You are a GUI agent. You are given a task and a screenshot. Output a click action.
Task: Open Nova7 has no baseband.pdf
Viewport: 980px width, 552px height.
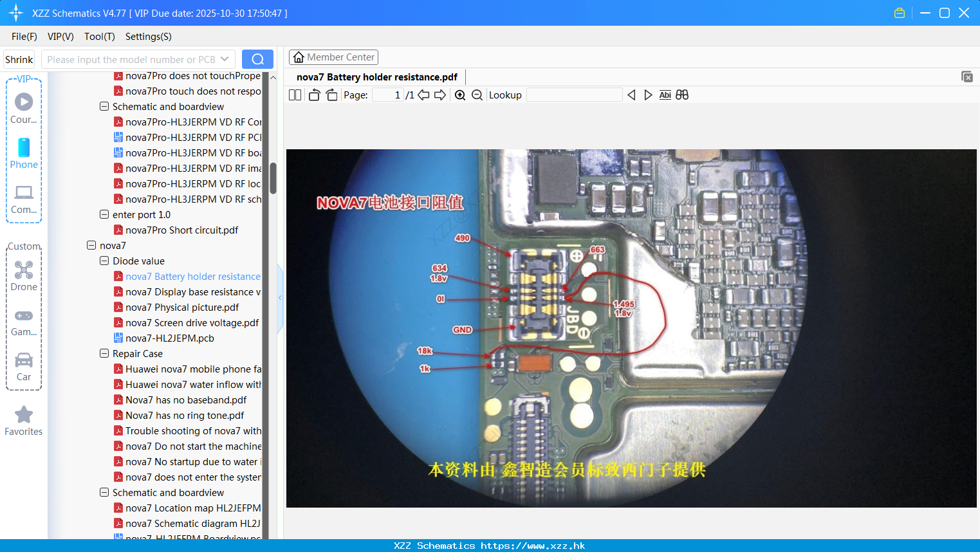click(186, 400)
